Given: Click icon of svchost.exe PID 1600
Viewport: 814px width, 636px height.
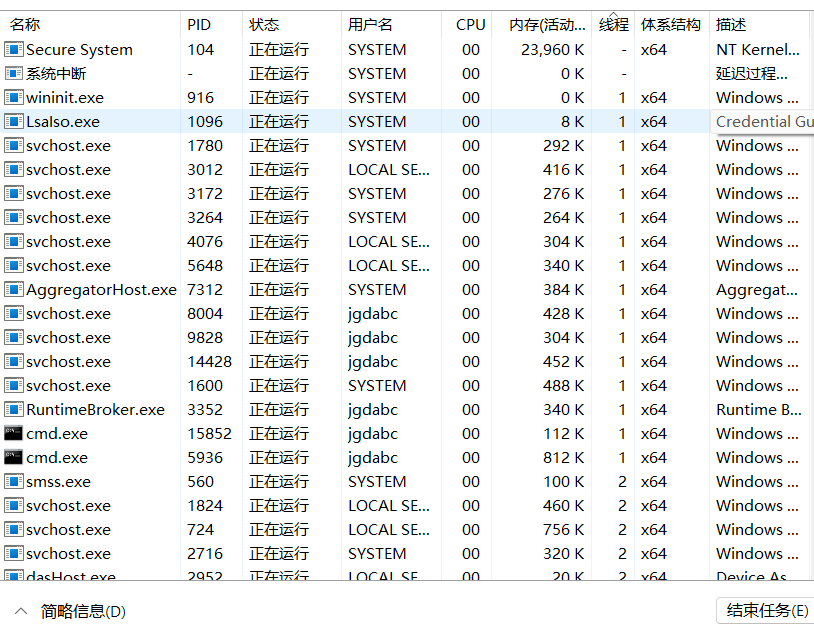Looking at the screenshot, I should 13,386.
